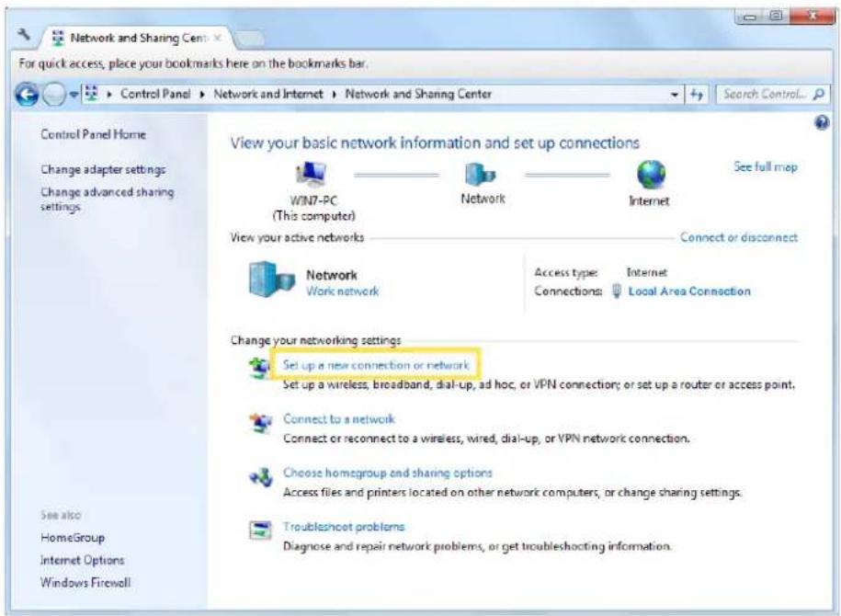Open Troubleshoot problems link
The width and height of the screenshot is (841, 616).
click(x=344, y=527)
